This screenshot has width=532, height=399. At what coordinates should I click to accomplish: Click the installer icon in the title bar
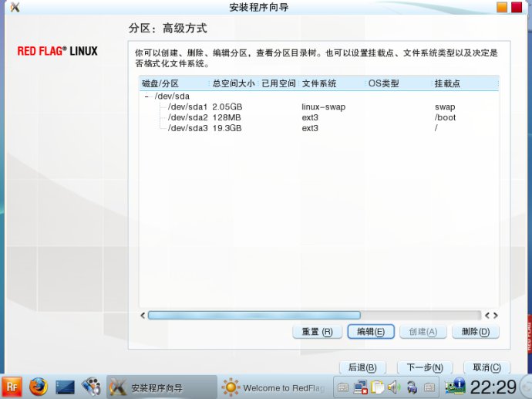[x=14, y=8]
